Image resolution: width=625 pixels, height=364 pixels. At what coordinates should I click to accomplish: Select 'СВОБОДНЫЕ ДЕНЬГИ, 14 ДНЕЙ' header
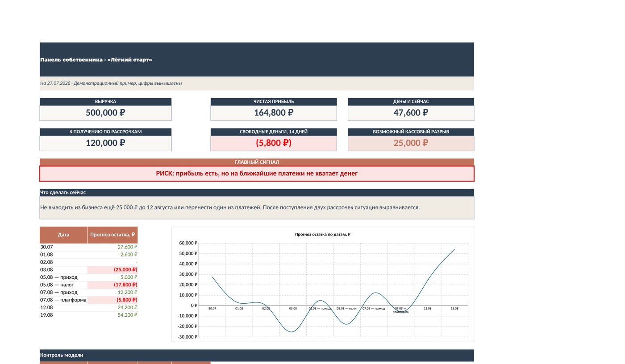(274, 132)
